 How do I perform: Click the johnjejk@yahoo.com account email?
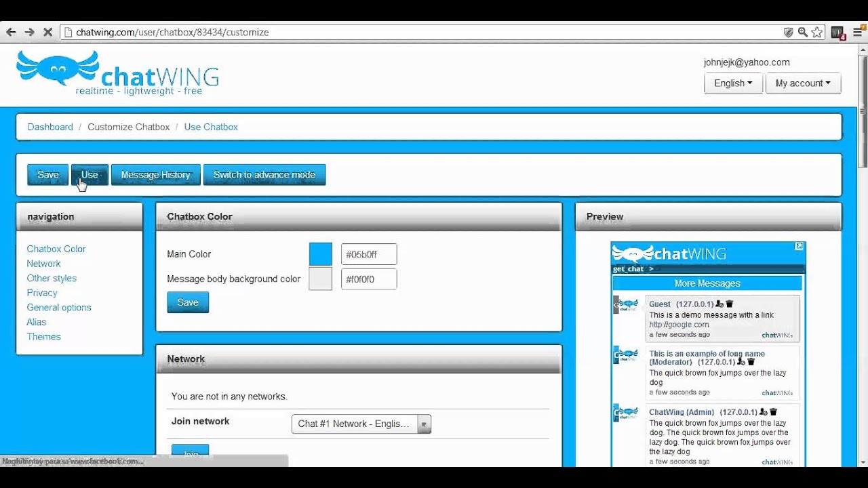(x=747, y=62)
